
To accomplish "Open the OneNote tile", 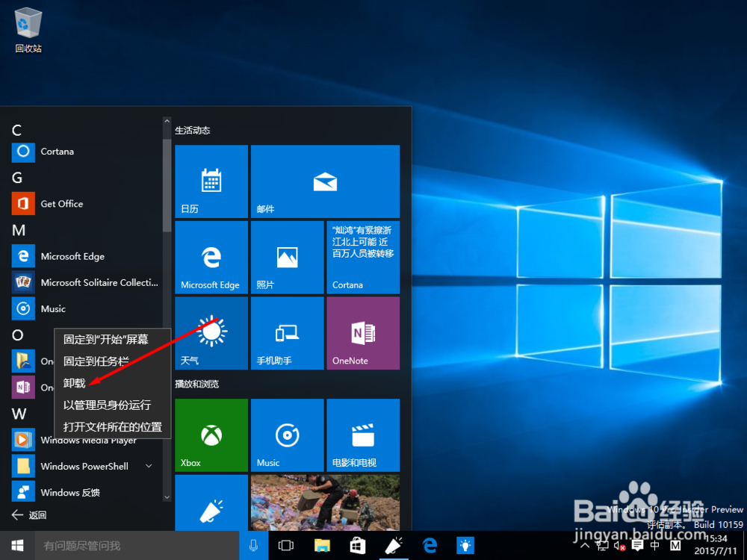I will click(363, 333).
